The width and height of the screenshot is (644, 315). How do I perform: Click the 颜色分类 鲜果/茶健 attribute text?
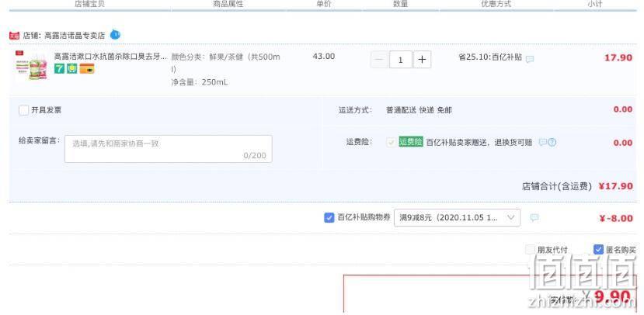coord(225,62)
